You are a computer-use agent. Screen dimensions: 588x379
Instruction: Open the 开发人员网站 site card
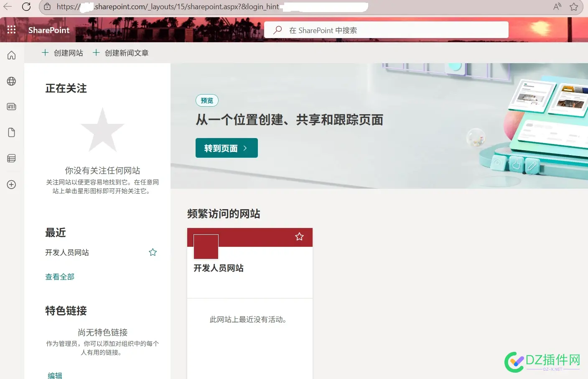coord(218,268)
